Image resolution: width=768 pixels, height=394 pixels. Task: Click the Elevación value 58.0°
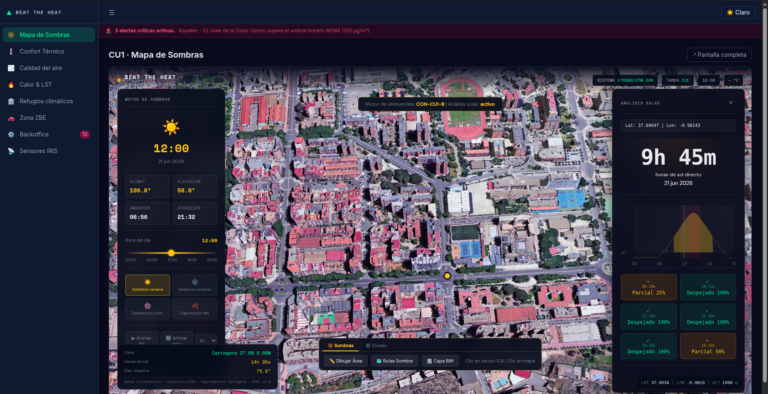pyautogui.click(x=187, y=191)
